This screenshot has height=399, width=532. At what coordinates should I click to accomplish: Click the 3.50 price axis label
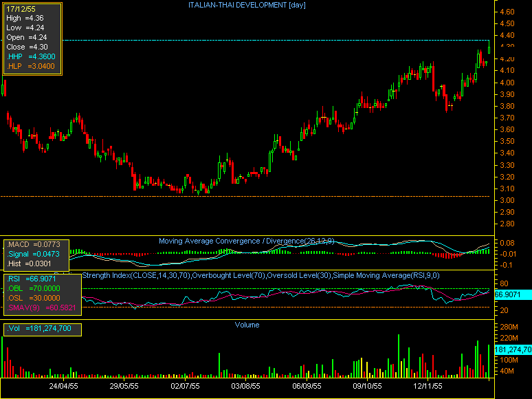coord(507,141)
